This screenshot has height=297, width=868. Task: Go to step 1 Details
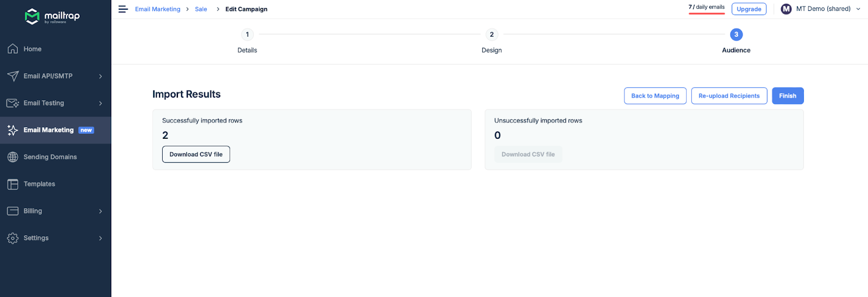pyautogui.click(x=247, y=35)
